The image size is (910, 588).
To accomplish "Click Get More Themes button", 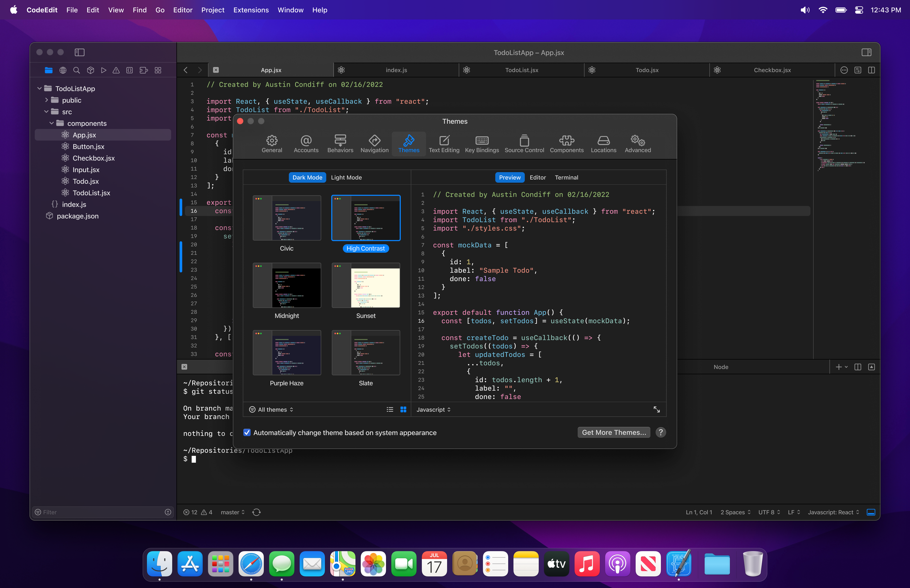I will pos(613,432).
